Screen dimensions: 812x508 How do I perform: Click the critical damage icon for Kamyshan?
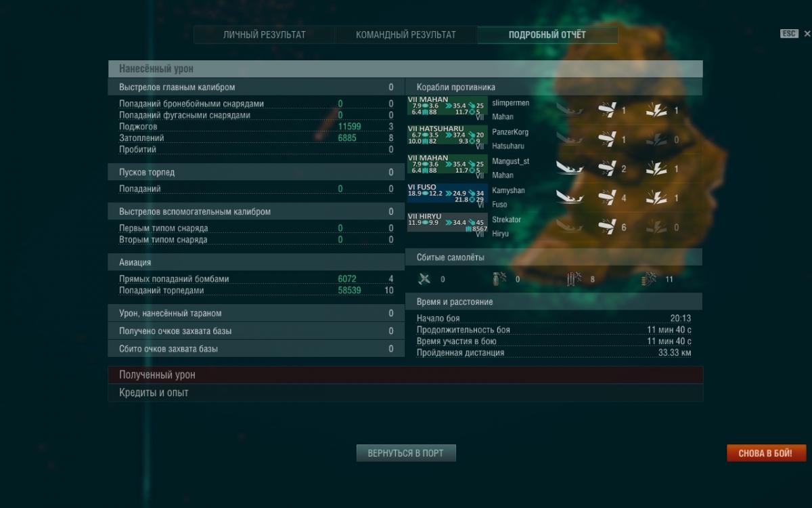point(656,197)
